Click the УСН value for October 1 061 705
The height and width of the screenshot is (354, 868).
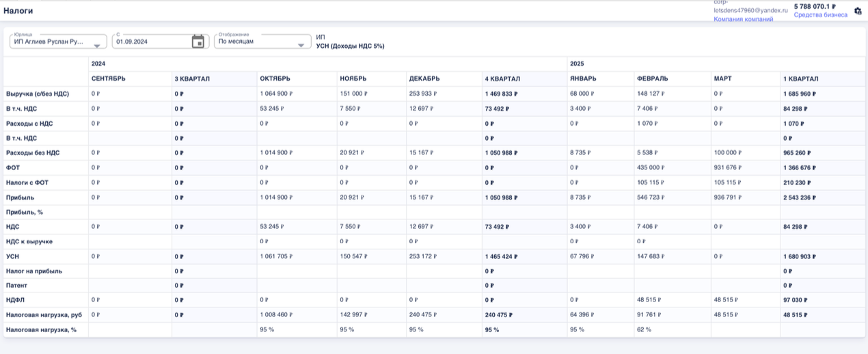click(276, 256)
